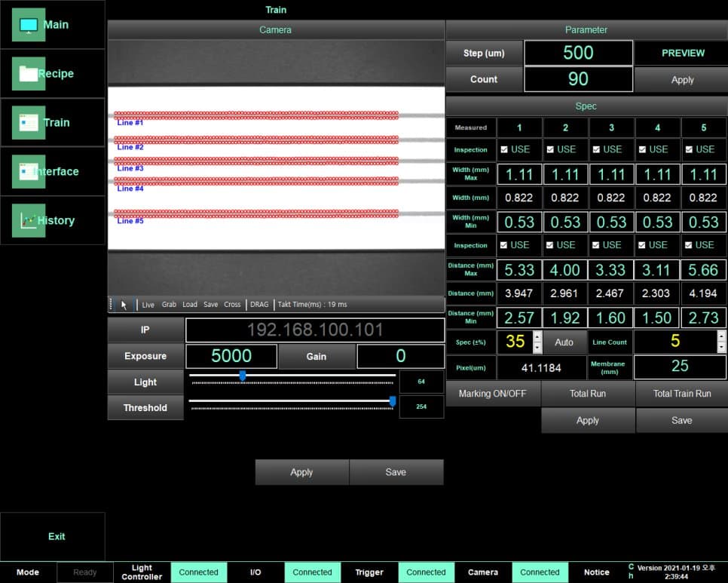Click the Exposure value field
Image resolution: width=728 pixels, height=583 pixels.
231,356
